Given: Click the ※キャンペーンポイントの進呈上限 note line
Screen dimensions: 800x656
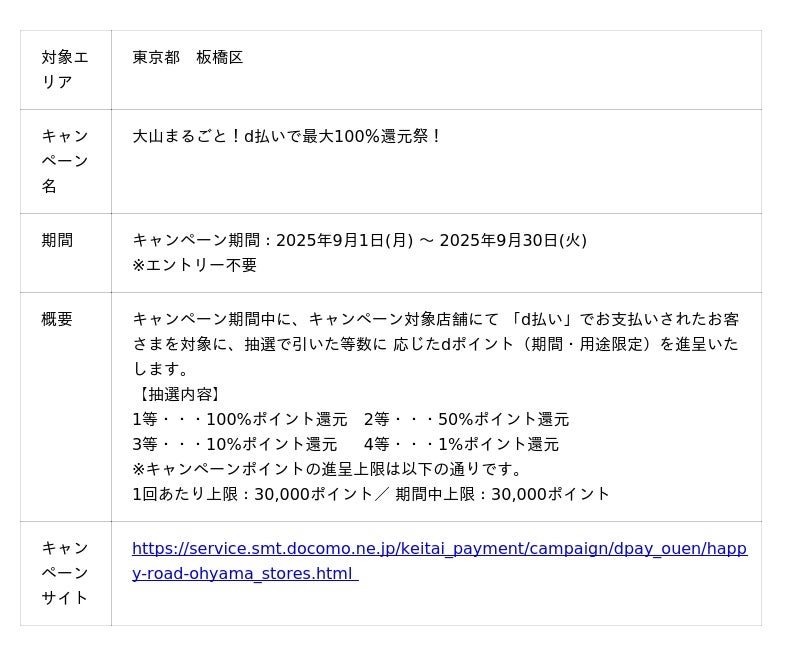Looking at the screenshot, I should pyautogui.click(x=328, y=469).
